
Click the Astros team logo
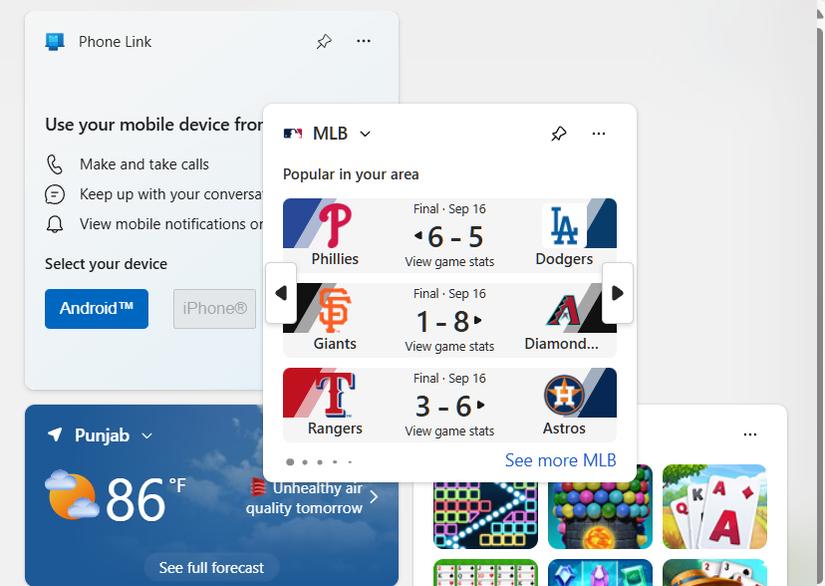565,393
